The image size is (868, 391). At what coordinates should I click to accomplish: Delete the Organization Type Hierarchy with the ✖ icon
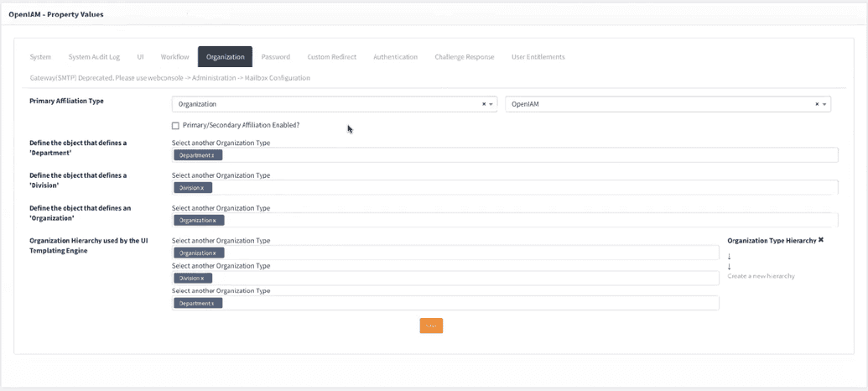coord(821,240)
